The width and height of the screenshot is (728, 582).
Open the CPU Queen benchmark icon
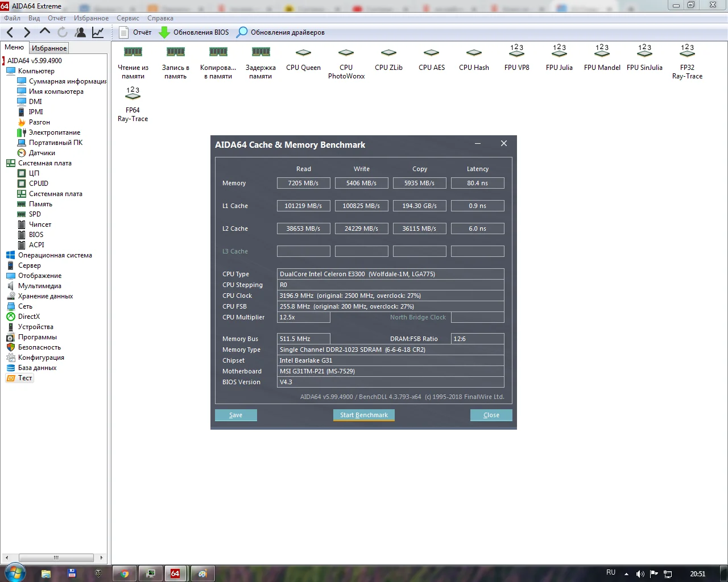tap(303, 53)
